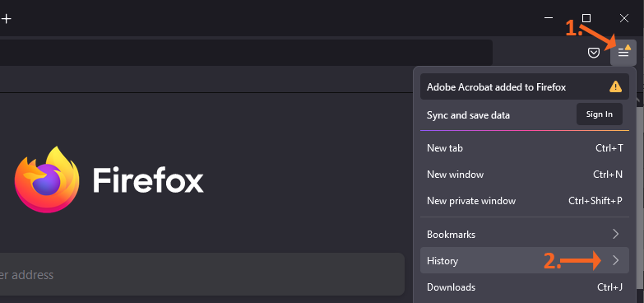This screenshot has width=644, height=303.
Task: Open the Firefox hamburger application menu
Action: tap(623, 53)
